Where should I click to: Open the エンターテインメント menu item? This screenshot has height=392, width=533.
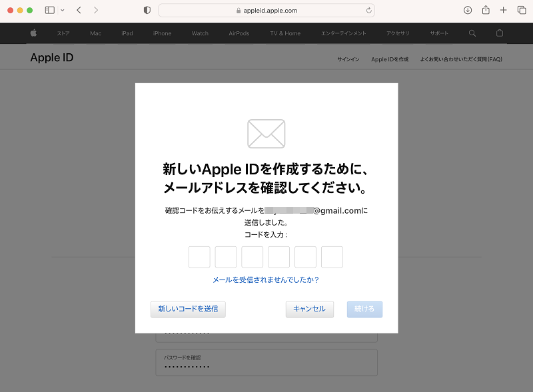pos(343,33)
